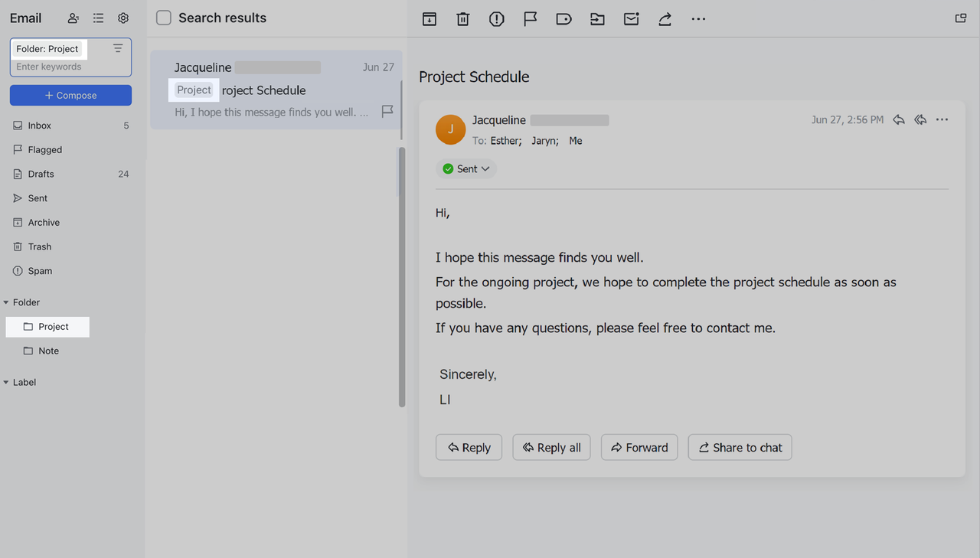980x558 pixels.
Task: Move the email to another folder
Action: 597,18
